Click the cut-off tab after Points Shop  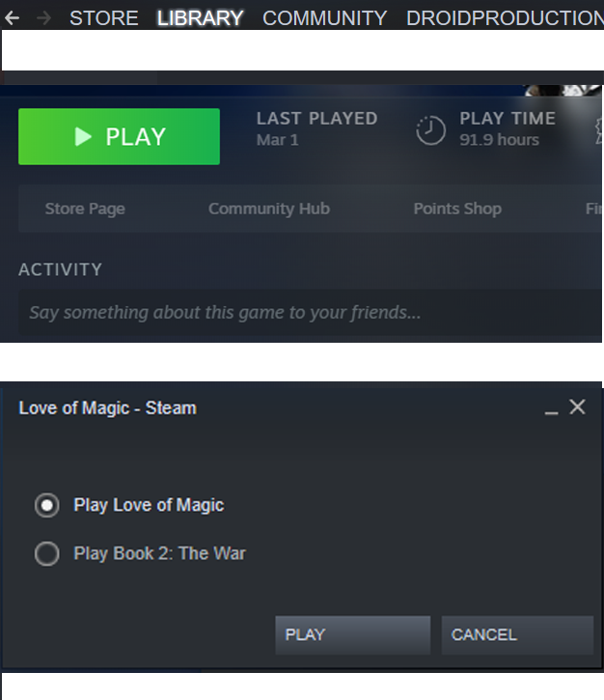click(594, 209)
